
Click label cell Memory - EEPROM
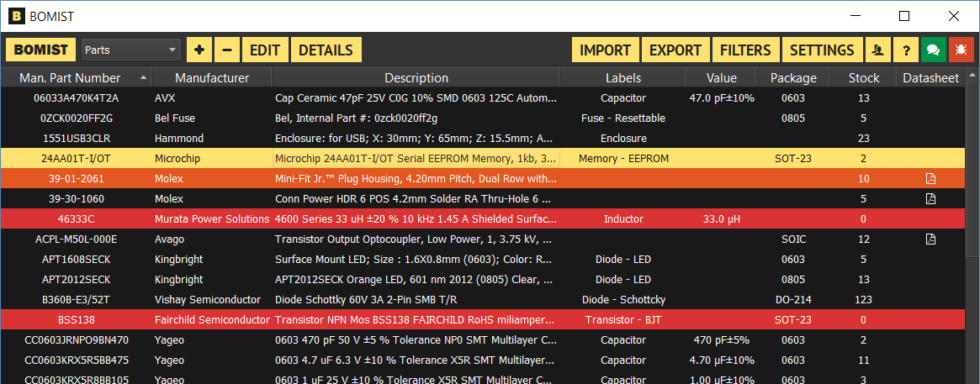coord(623,159)
